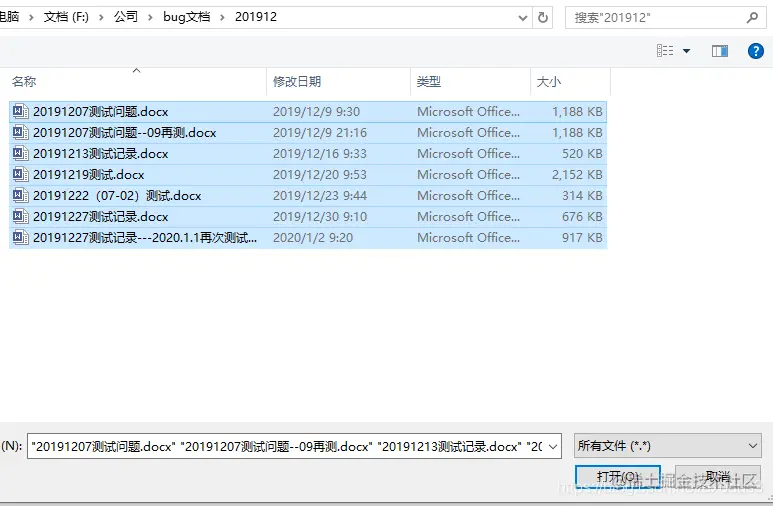
Task: Toggle the preview pane icon
Action: [720, 51]
